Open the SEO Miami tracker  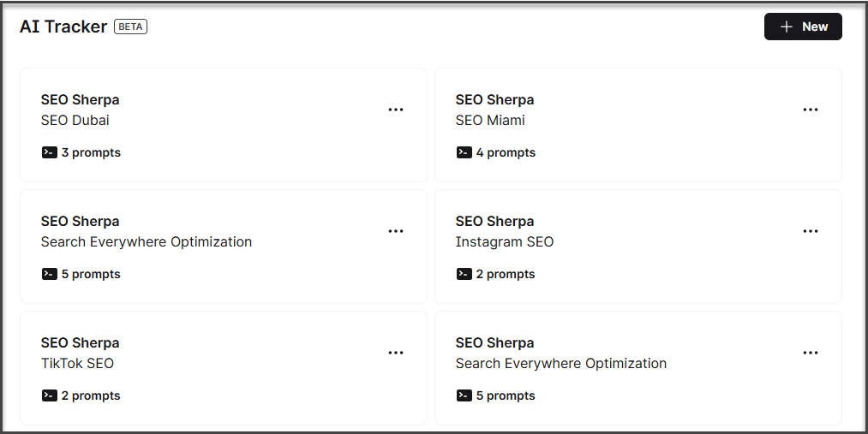tap(490, 121)
